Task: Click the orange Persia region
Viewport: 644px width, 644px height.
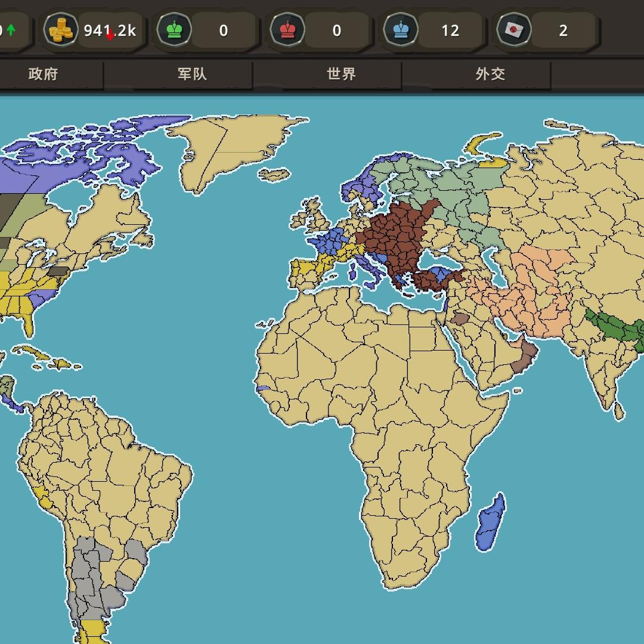Action: [x=525, y=292]
